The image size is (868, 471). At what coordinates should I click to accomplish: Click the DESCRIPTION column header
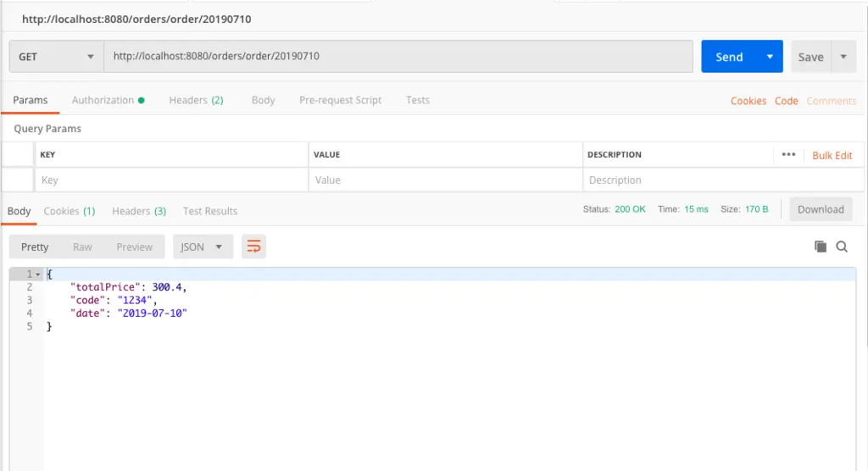[x=615, y=154]
